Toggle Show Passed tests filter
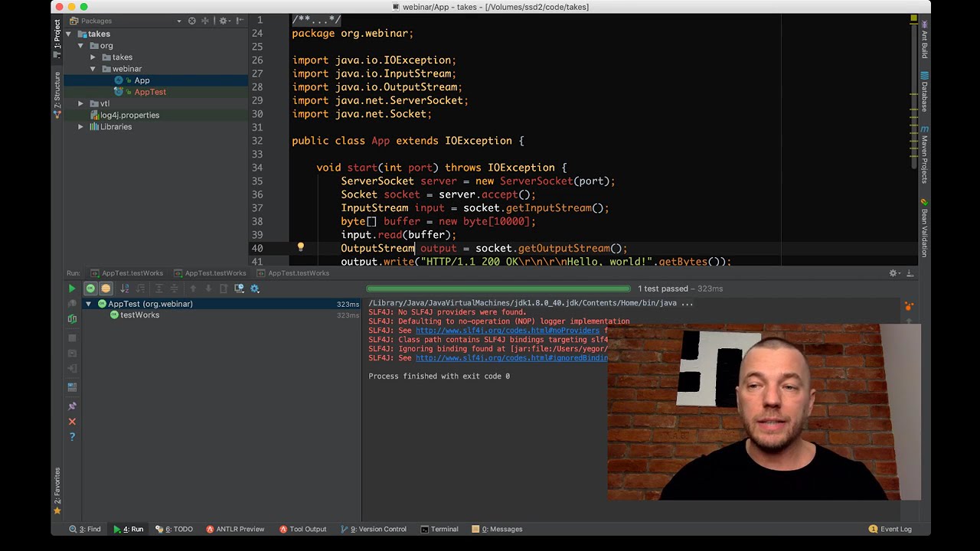 coord(90,289)
